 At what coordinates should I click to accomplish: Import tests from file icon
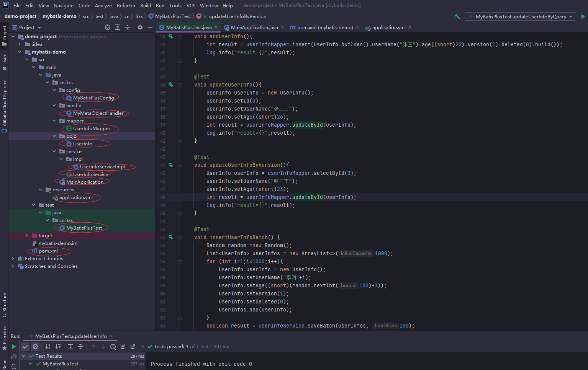(123, 347)
